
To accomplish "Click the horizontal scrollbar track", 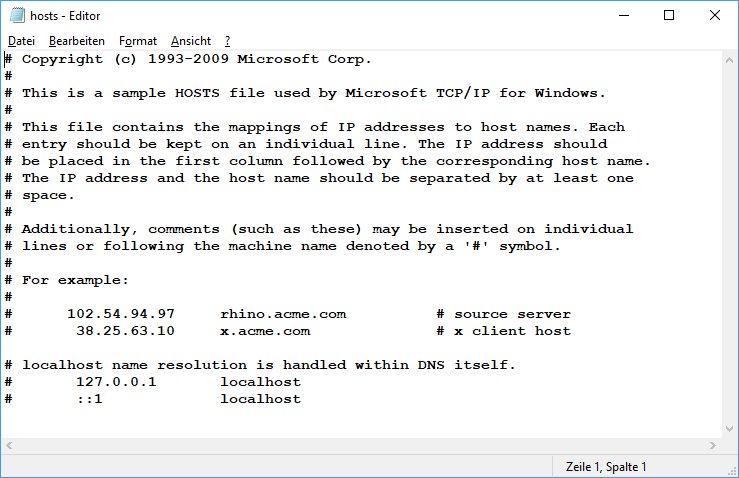I will click(x=361, y=445).
